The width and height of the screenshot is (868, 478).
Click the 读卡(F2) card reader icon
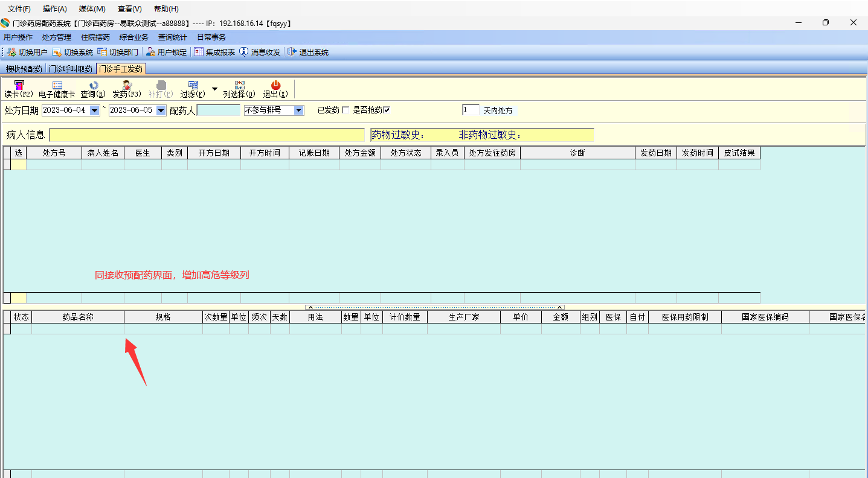(19, 85)
